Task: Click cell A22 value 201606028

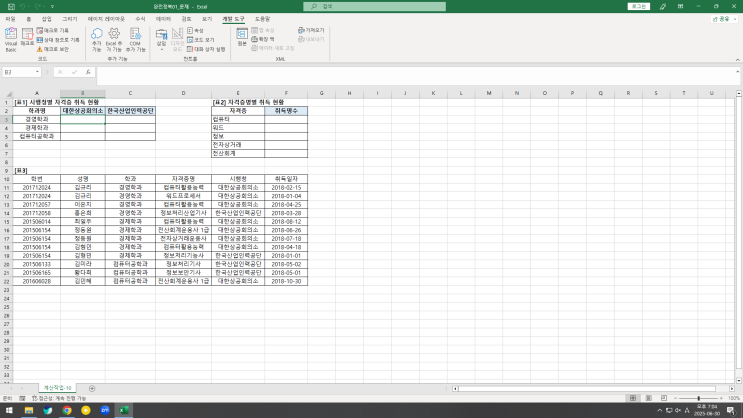Action: (x=36, y=282)
